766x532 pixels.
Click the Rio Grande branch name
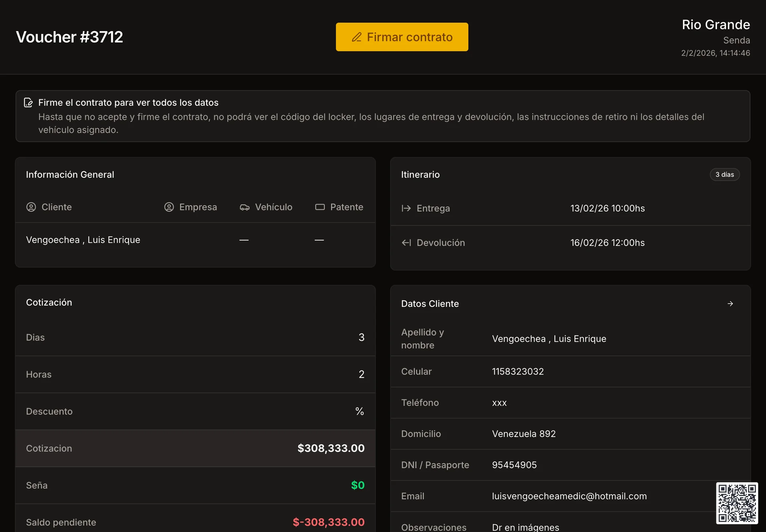click(716, 25)
